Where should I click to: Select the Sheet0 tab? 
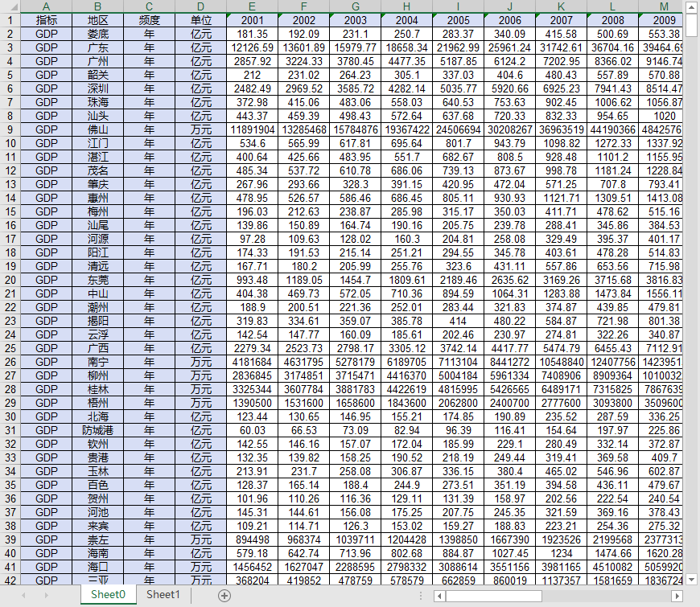click(x=108, y=594)
